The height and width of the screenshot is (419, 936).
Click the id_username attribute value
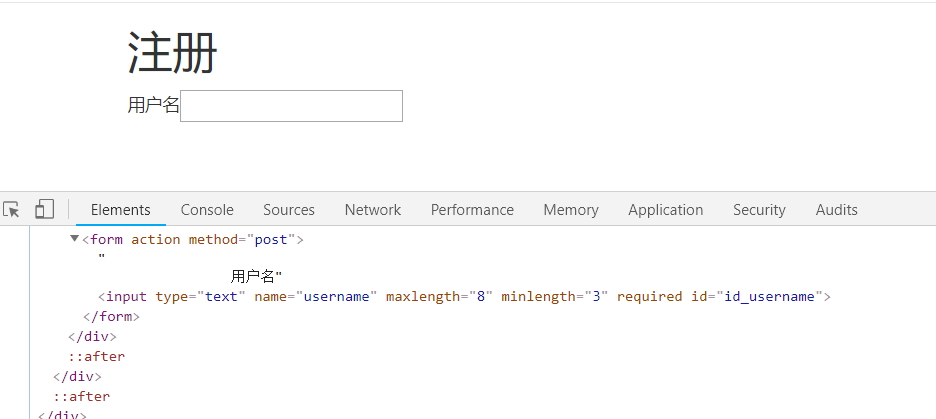pos(769,297)
